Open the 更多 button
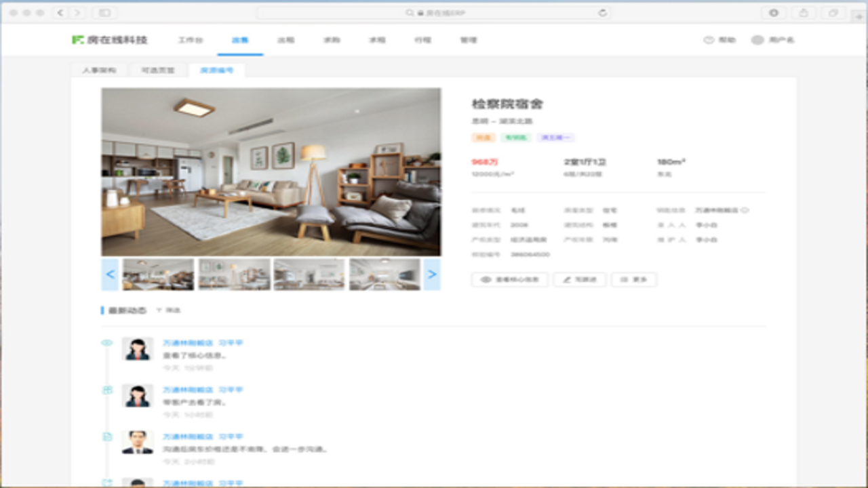Screen dimensions: 868x488 (634, 279)
